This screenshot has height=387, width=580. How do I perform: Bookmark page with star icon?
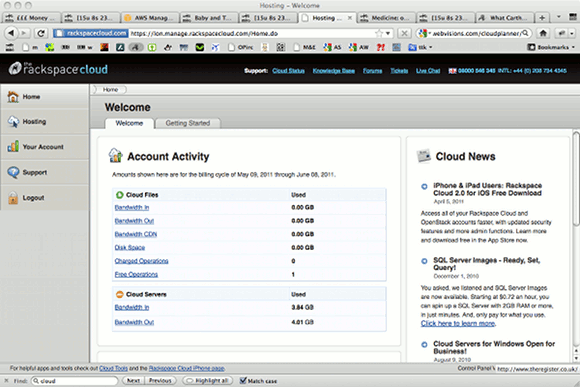click(x=379, y=33)
